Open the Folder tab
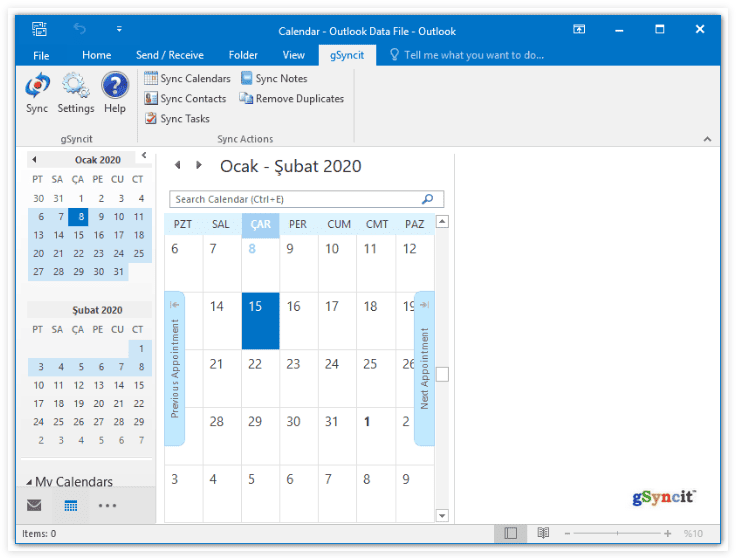736x558 pixels. pyautogui.click(x=243, y=55)
